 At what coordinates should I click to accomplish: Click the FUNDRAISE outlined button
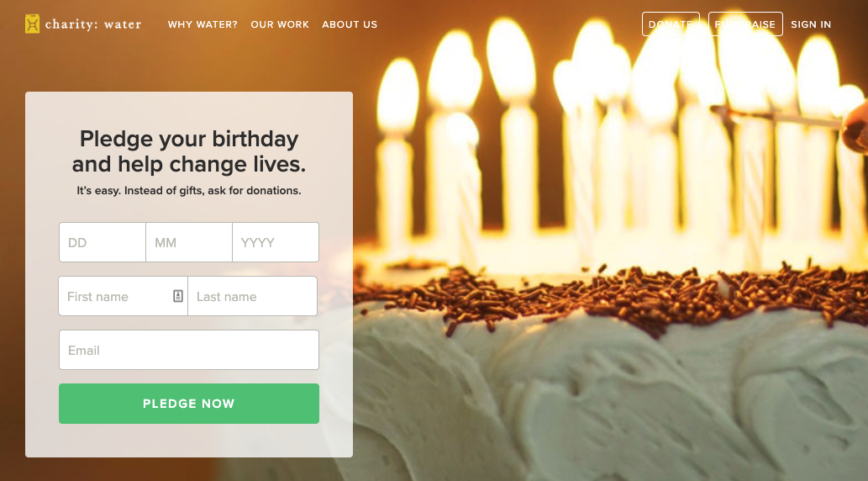[745, 24]
